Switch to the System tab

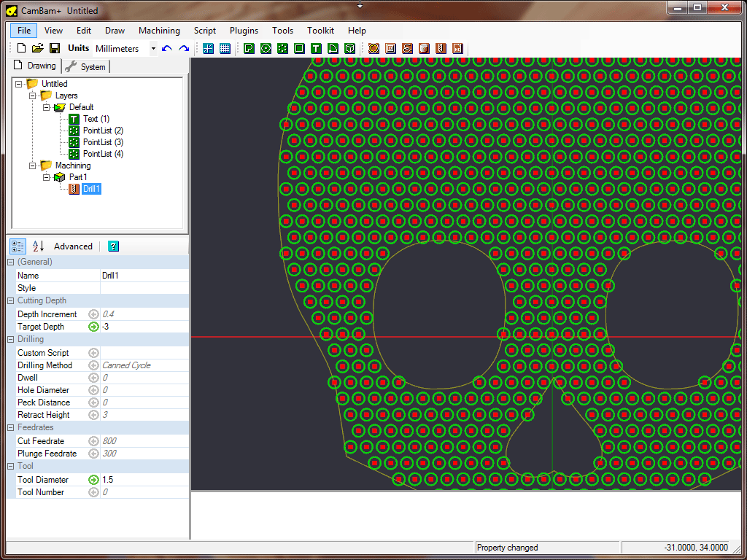(86, 67)
